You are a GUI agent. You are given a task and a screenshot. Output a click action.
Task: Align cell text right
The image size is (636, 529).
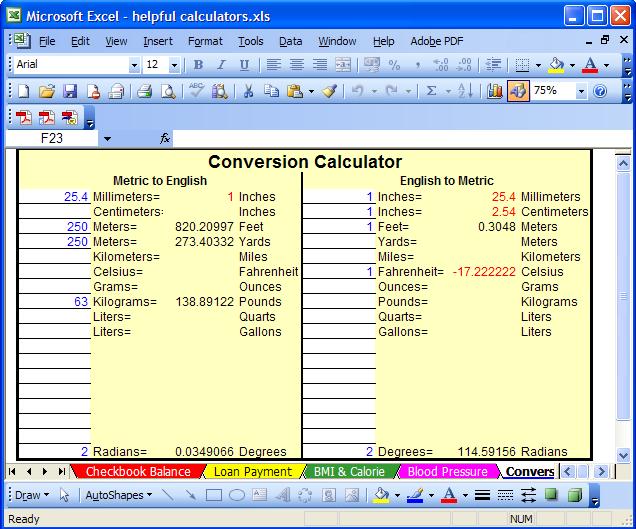(320, 65)
